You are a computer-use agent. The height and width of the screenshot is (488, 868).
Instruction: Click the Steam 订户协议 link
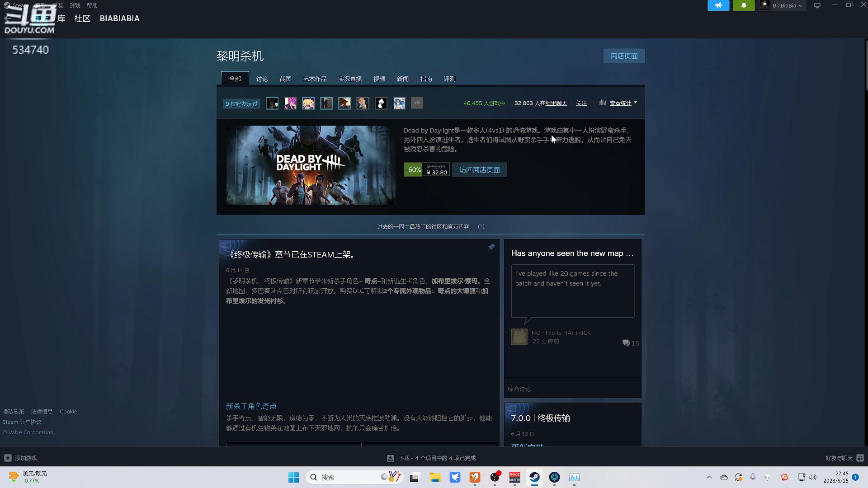[22, 422]
